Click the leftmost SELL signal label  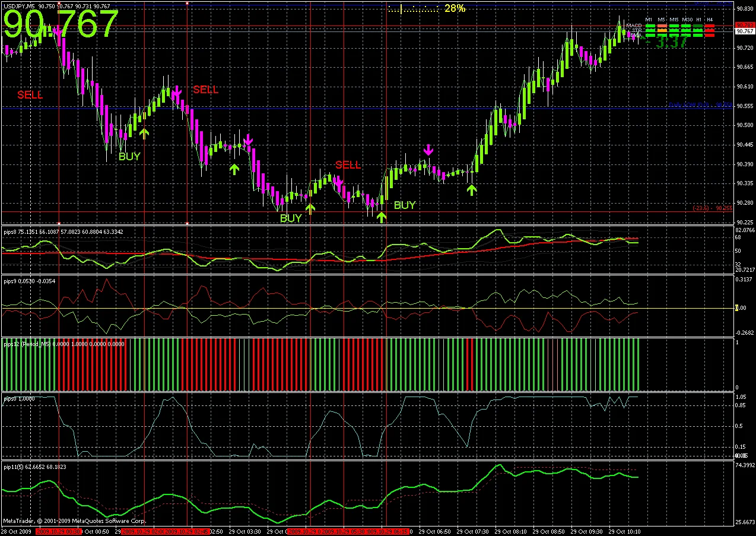(x=30, y=94)
